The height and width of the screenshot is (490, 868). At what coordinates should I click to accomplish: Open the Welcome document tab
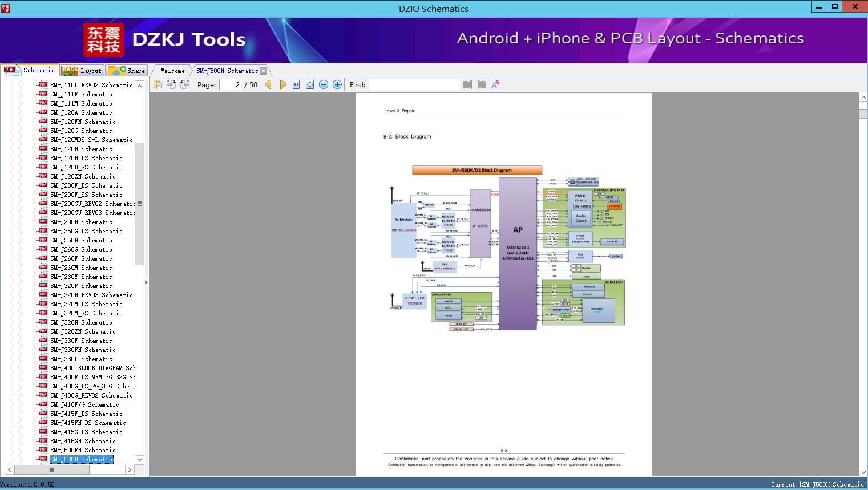point(172,71)
